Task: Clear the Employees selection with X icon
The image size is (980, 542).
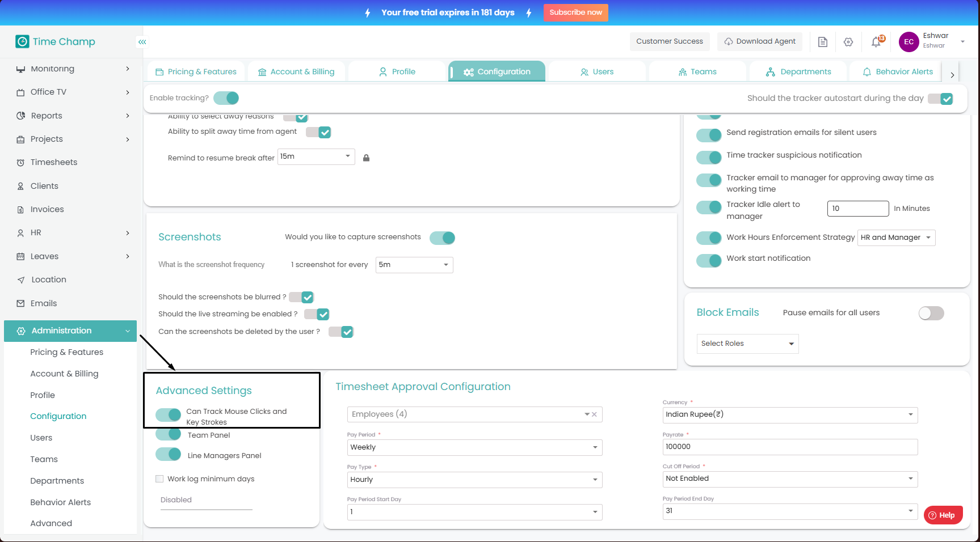Action: [x=594, y=414]
